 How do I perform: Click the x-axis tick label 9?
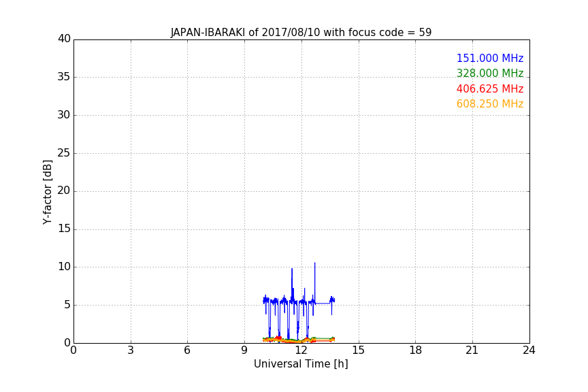(x=244, y=350)
